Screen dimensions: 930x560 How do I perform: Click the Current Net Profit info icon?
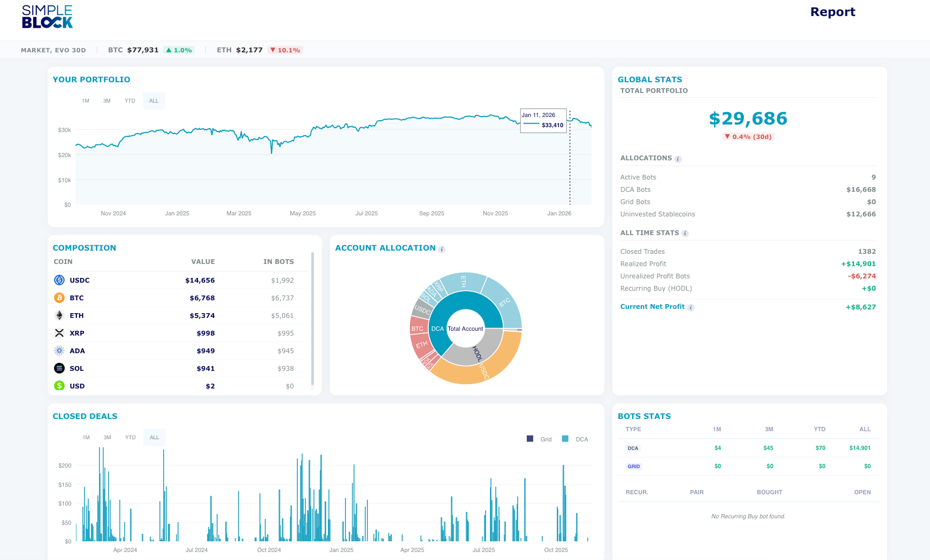(691, 308)
